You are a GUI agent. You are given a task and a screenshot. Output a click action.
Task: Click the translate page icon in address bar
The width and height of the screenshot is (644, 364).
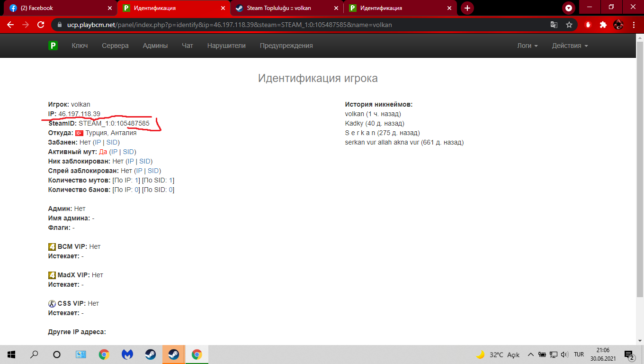554,25
